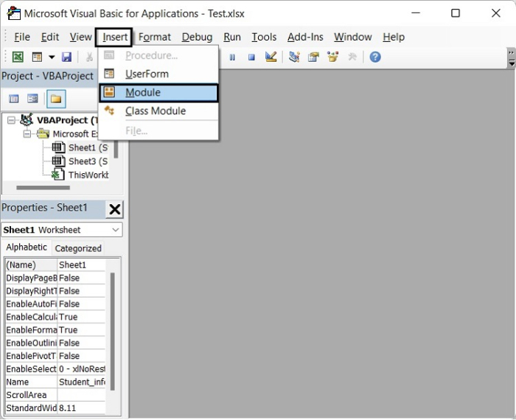Screen dimensions: 516x420
Task: Choose Module from Insert menu
Action: click(158, 93)
